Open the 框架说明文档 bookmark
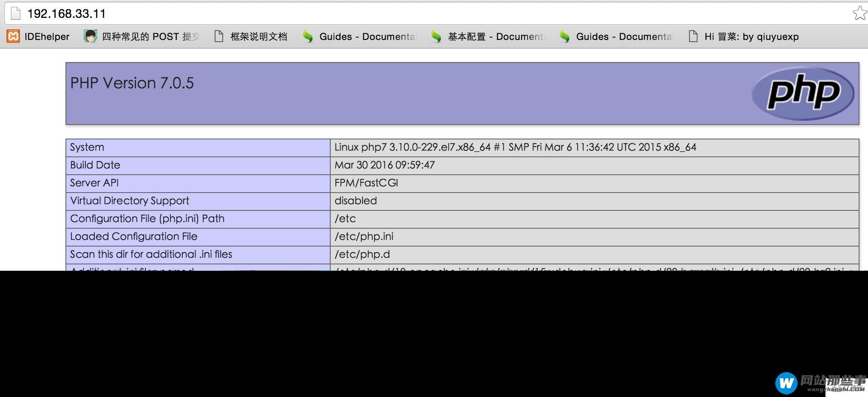 click(x=259, y=37)
